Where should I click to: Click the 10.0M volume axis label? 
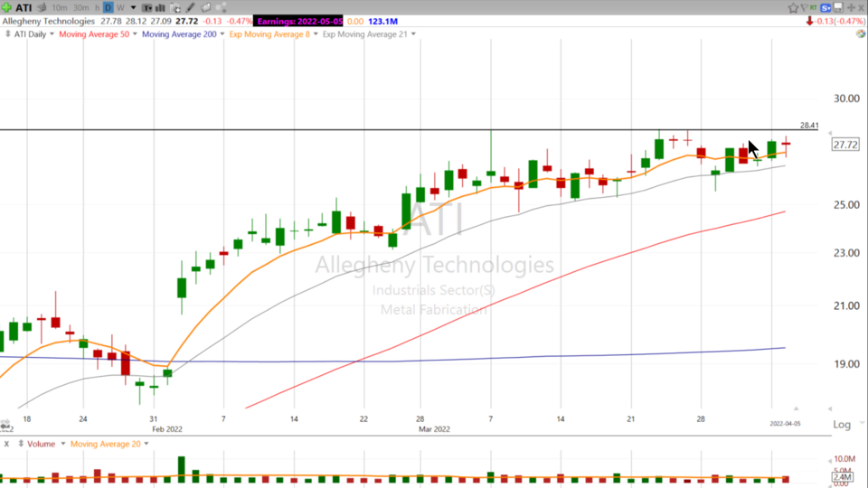(x=844, y=459)
